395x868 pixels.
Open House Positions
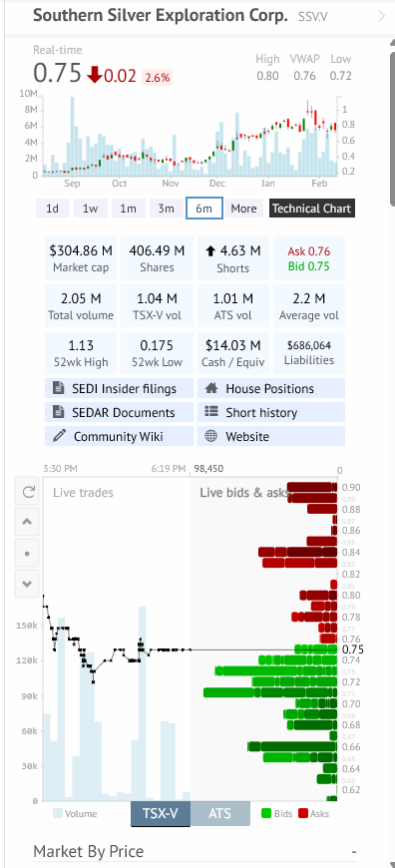[271, 389]
